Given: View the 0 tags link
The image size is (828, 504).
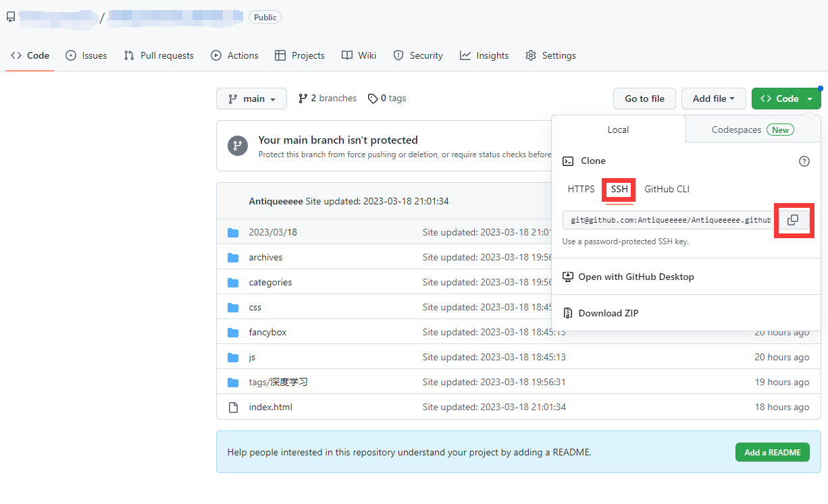Looking at the screenshot, I should point(387,99).
